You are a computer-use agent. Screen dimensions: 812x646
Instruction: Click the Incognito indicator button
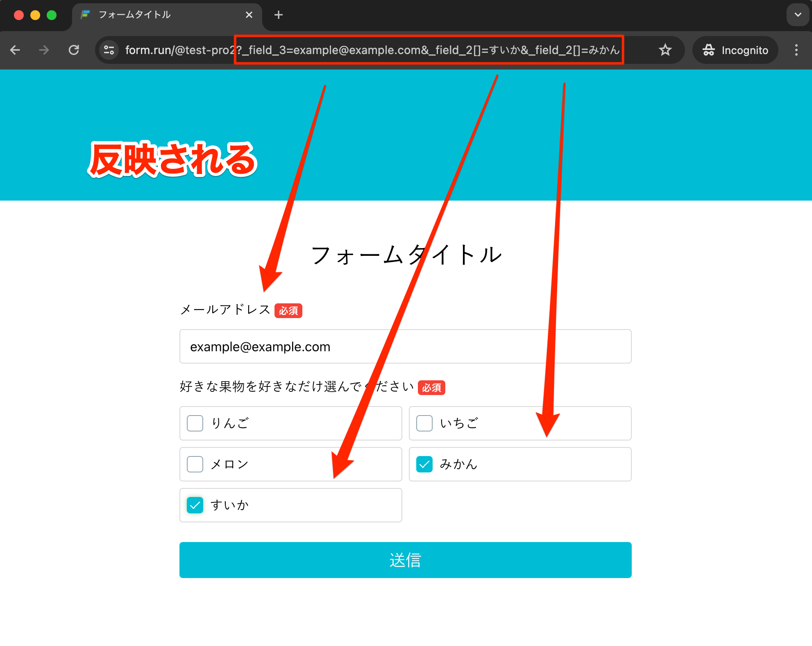coord(735,50)
